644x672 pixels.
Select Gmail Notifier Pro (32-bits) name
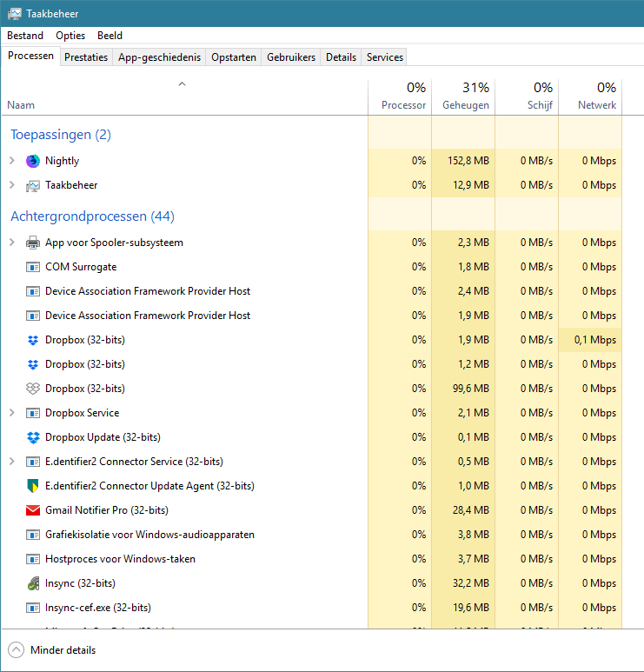click(x=107, y=510)
